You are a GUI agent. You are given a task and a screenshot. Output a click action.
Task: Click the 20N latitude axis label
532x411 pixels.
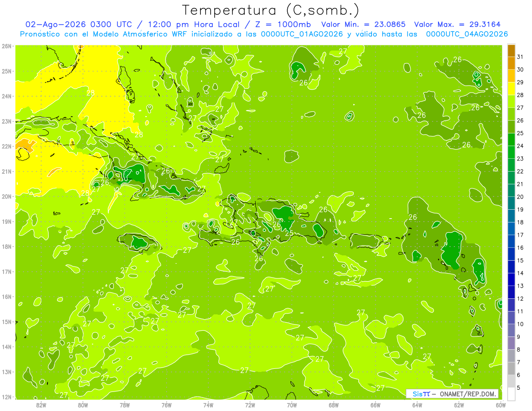coord(7,196)
